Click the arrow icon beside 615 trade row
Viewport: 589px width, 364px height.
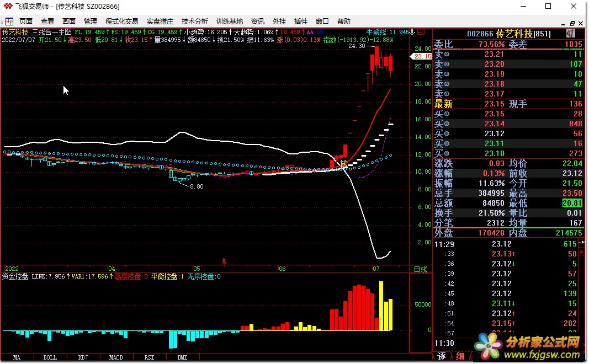point(582,243)
